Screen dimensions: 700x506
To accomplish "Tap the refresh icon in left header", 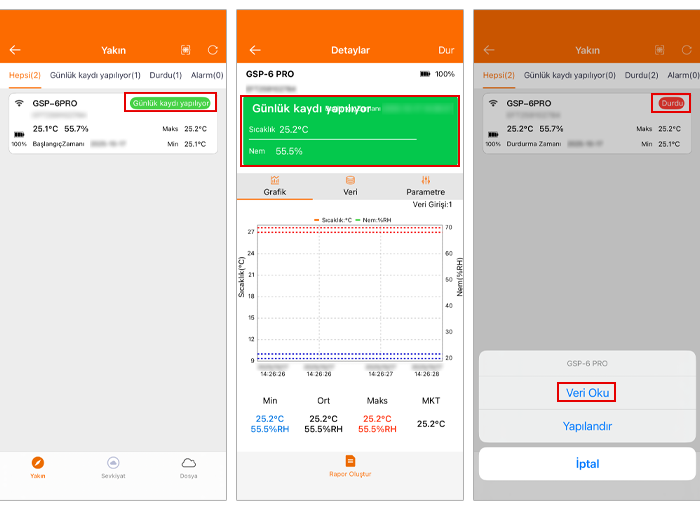I will click(212, 50).
